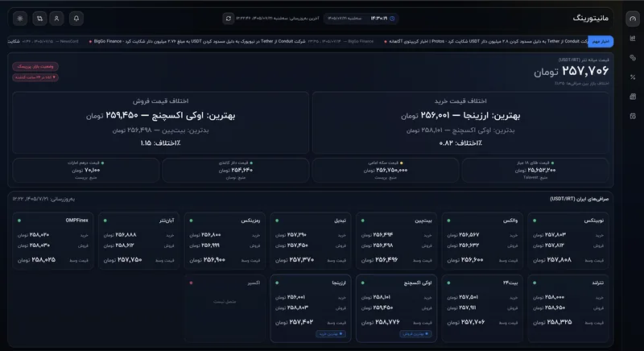Click the 18-karat gold price card

pos(535,170)
